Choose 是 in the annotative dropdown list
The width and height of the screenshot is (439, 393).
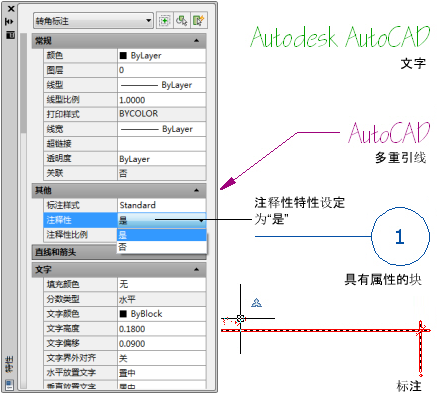coord(161,235)
